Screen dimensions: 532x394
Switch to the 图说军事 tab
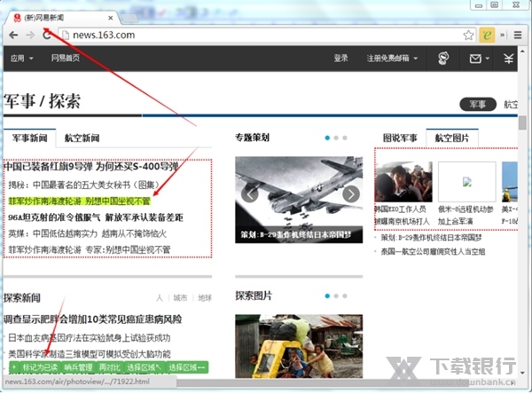400,138
